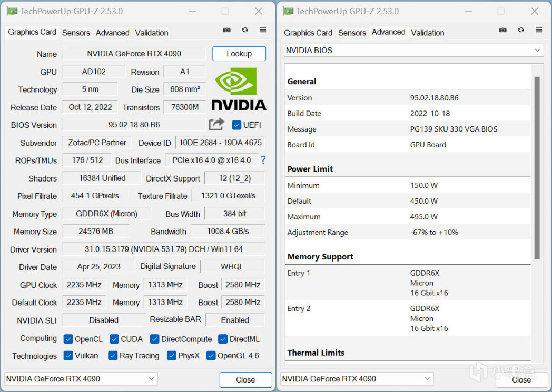Open the hamburger menu in left window

(x=263, y=30)
